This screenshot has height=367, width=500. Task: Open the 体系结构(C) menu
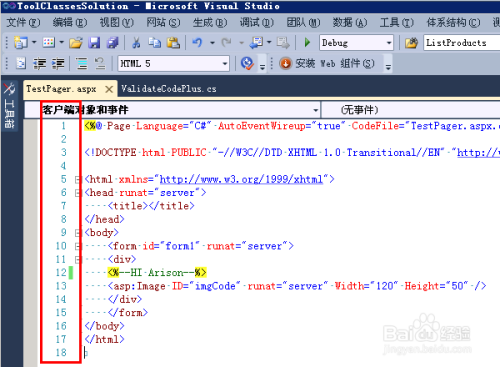pos(453,23)
